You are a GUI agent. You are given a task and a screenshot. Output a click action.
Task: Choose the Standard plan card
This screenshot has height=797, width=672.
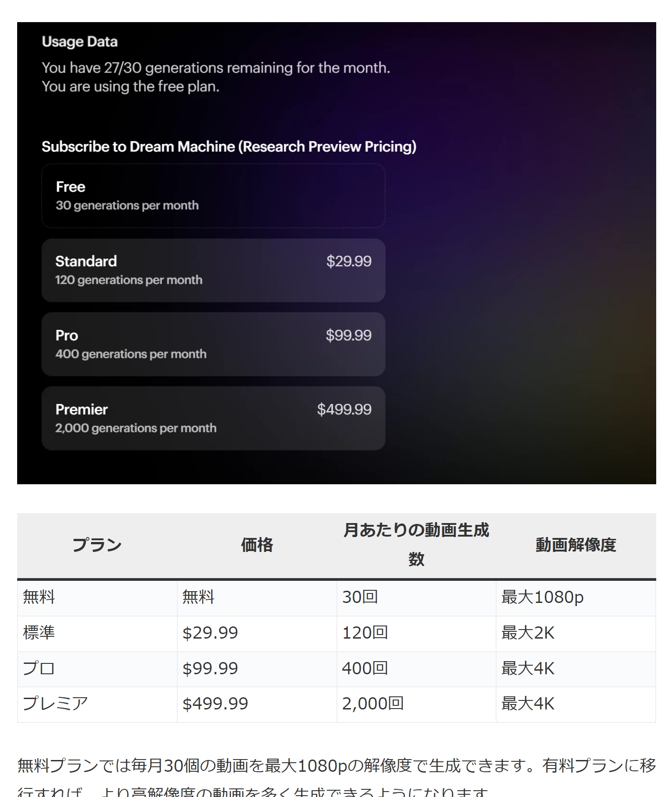point(213,270)
